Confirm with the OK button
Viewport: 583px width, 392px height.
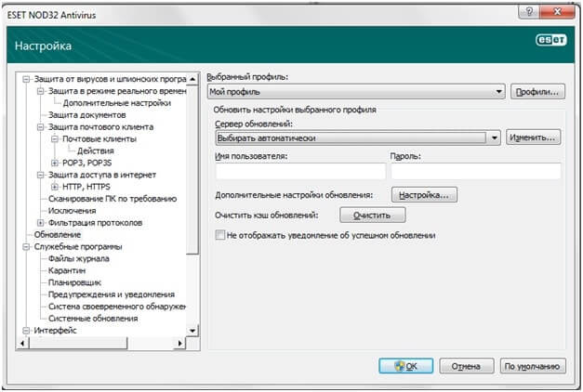point(406,366)
